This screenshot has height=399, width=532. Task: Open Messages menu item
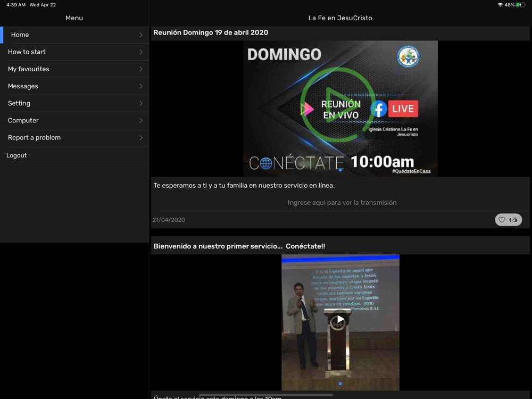point(74,86)
